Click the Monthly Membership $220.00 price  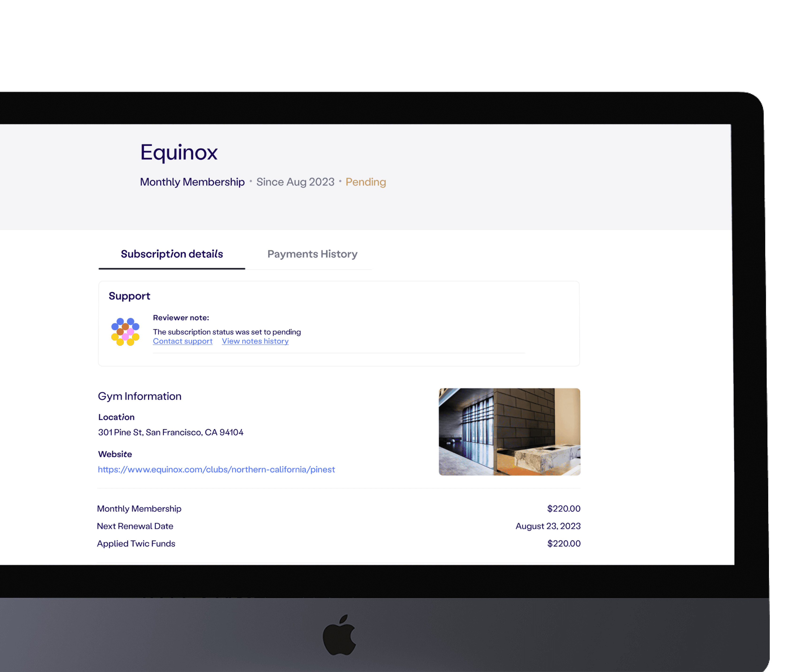point(563,508)
